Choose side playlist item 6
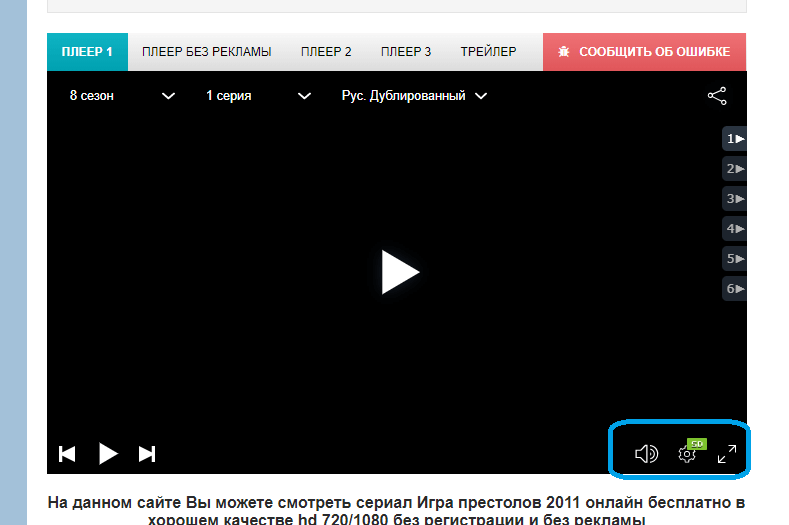Screen dimensions: 789x525 coord(735,289)
